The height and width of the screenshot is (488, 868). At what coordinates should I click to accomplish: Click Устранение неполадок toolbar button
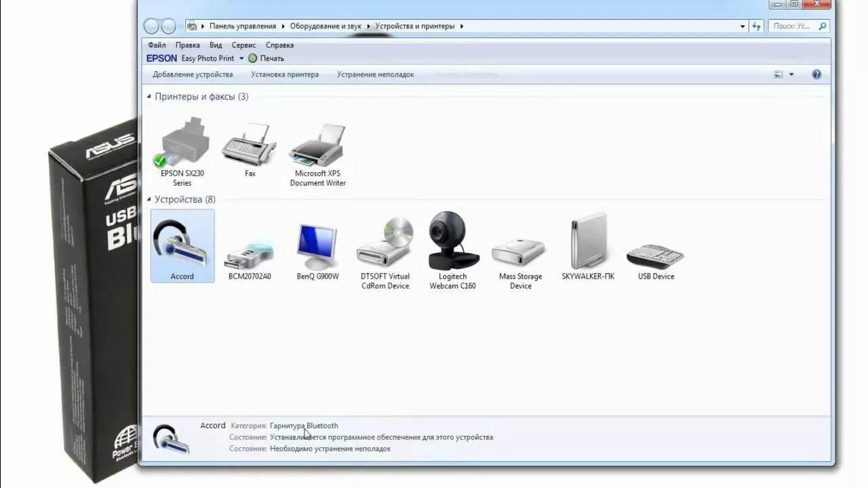(x=375, y=75)
